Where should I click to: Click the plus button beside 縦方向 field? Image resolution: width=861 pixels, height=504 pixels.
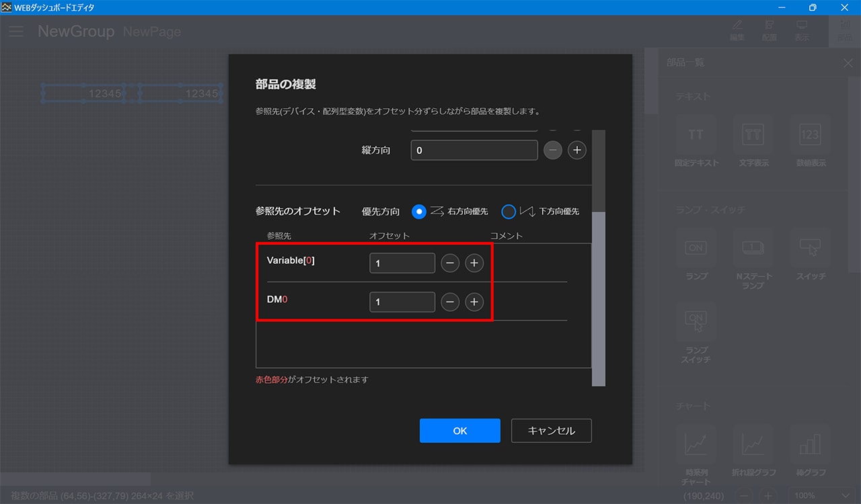[576, 151]
